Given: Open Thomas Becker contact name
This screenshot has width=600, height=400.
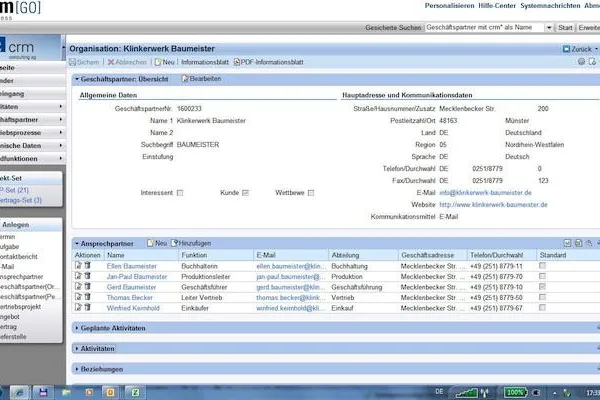Looking at the screenshot, I should point(129,297).
